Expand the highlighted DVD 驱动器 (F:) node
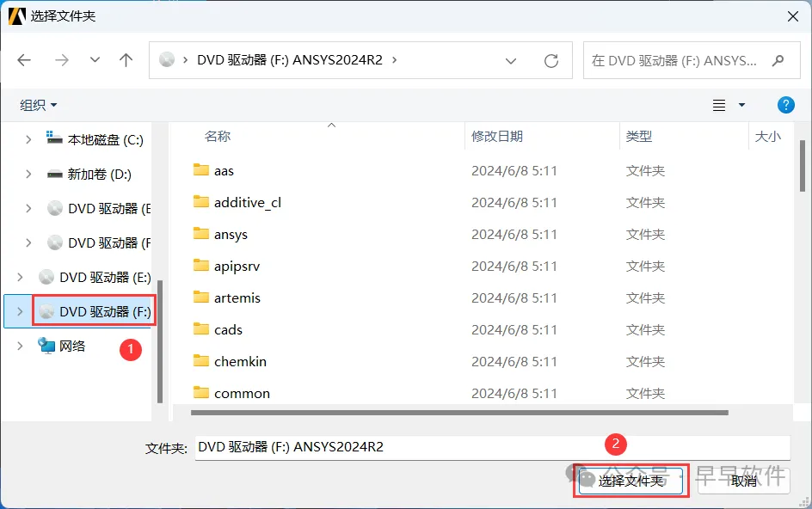This screenshot has height=509, width=812. (x=20, y=311)
